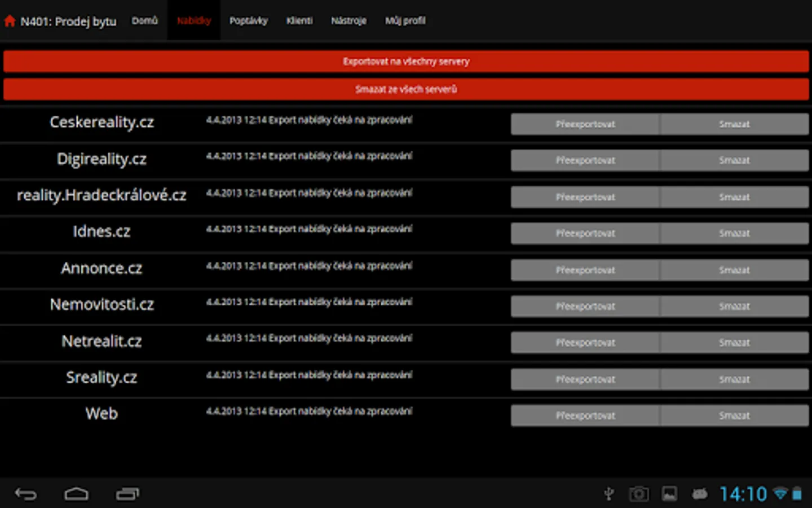
Task: Tap the export status text for Ceskereality.cz
Action: (309, 120)
